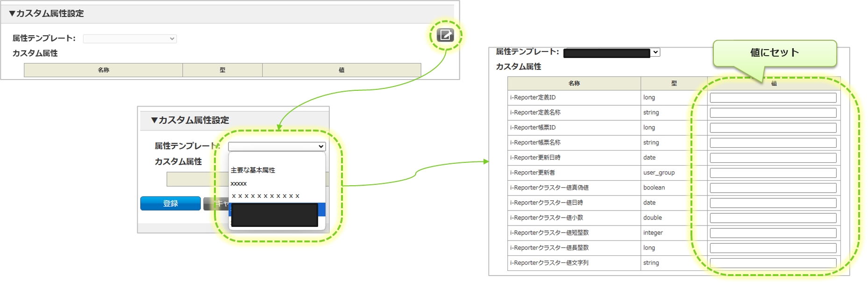Image resolution: width=868 pixels, height=284 pixels.
Task: Select 主要な基本属性 in the dropdown list
Action: point(253,170)
